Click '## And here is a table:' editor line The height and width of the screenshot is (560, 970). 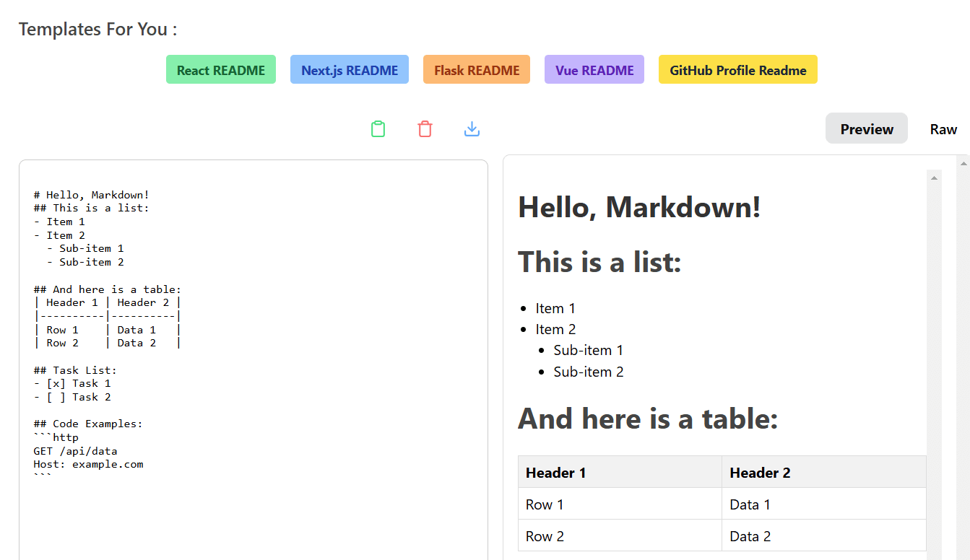click(x=108, y=289)
